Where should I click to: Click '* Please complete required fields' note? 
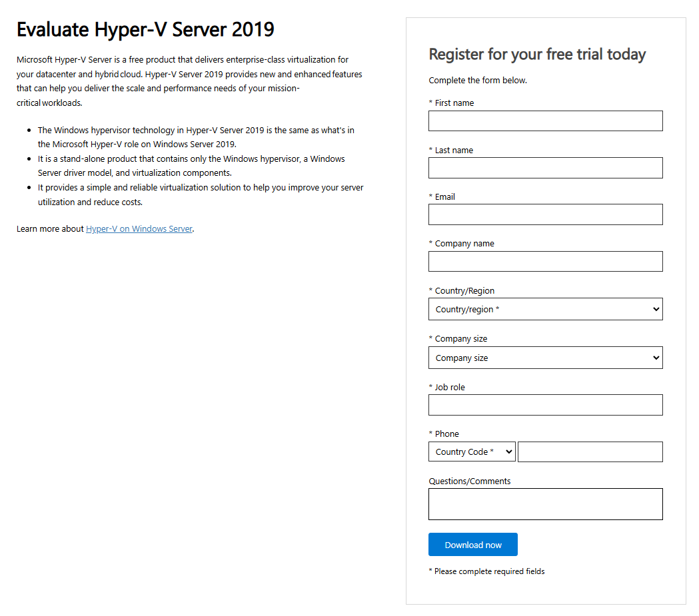point(486,571)
